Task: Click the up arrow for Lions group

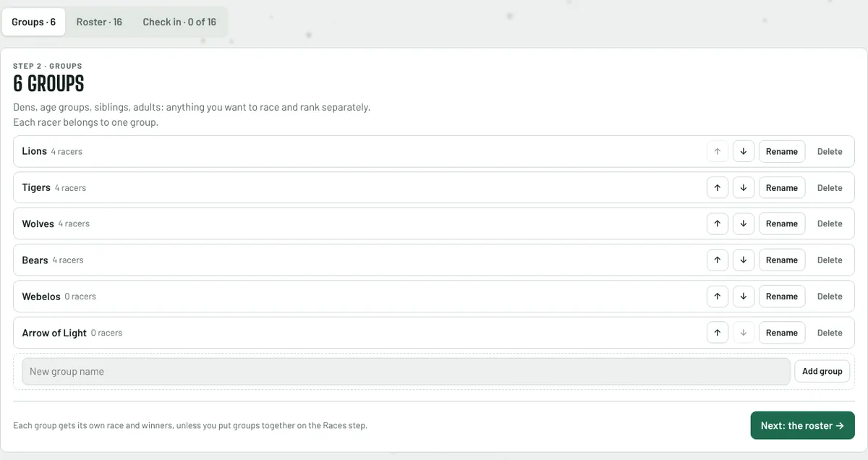Action: pos(718,151)
